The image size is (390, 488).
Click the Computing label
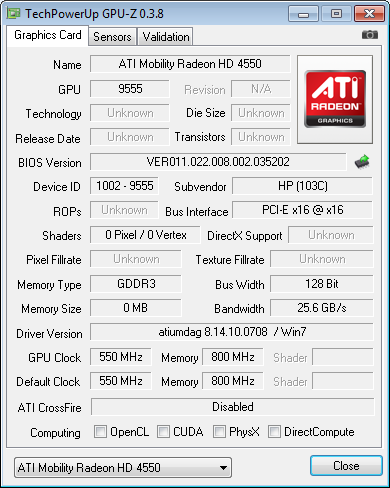point(55,433)
